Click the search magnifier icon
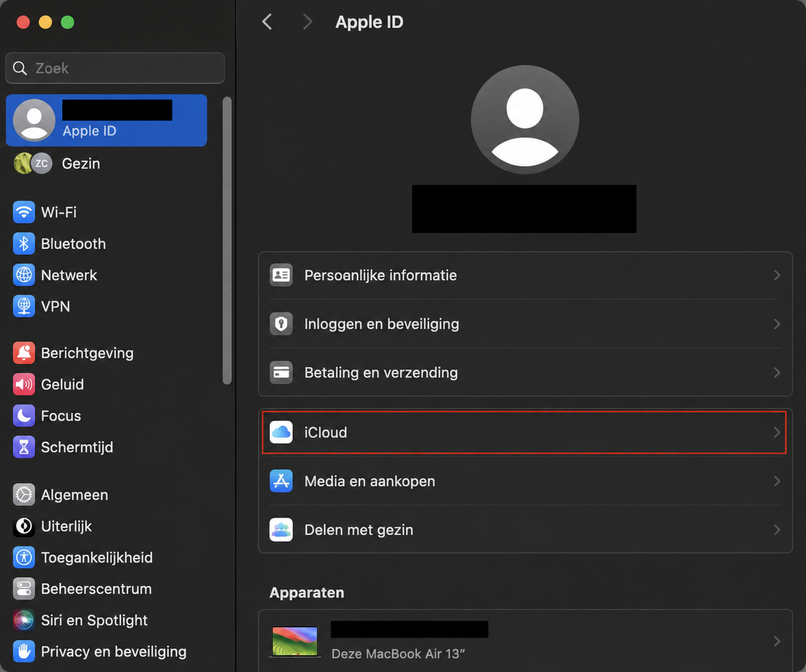The image size is (806, 672). (20, 68)
